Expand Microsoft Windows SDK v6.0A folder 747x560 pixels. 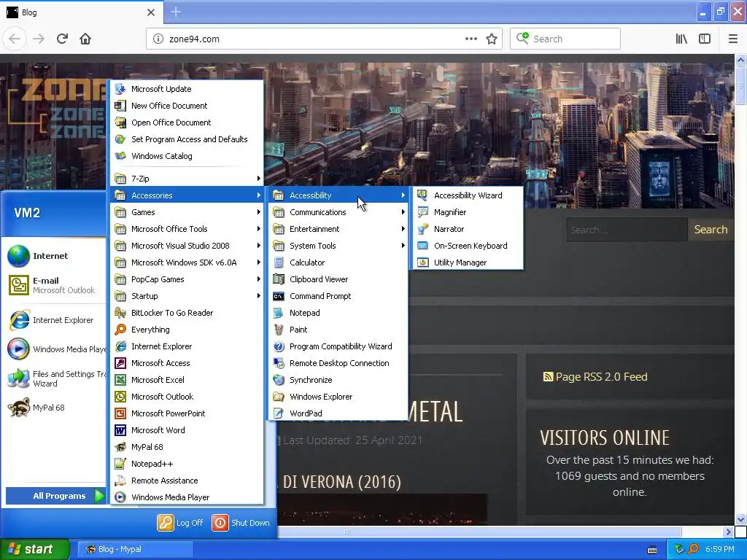[x=187, y=262]
